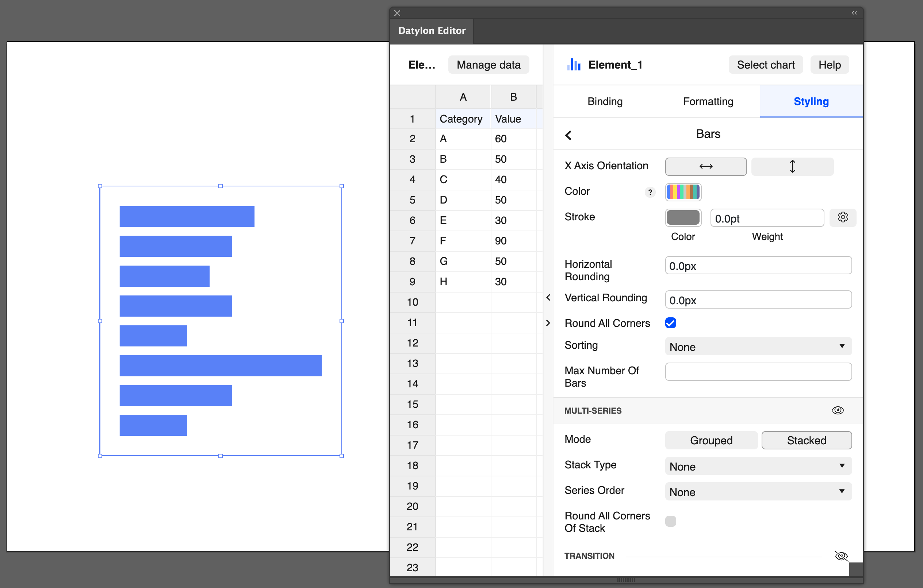The height and width of the screenshot is (588, 923).
Task: Click the Element_1 bar chart icon
Action: (x=574, y=65)
